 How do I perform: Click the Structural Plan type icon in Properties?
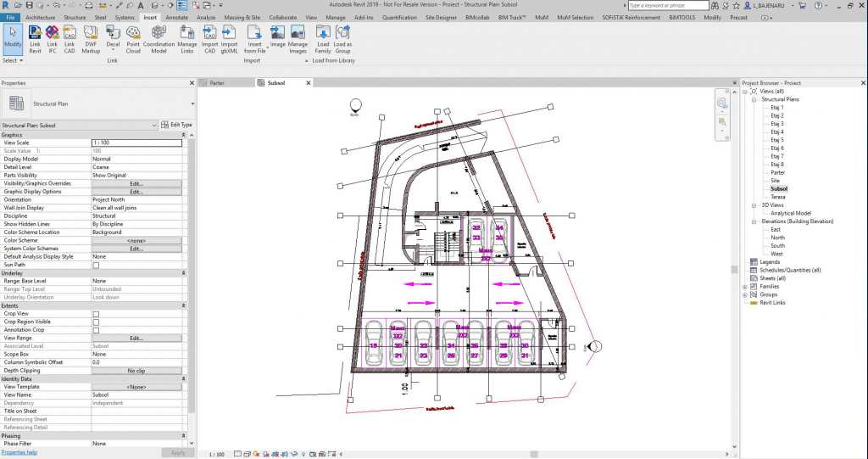[x=17, y=104]
